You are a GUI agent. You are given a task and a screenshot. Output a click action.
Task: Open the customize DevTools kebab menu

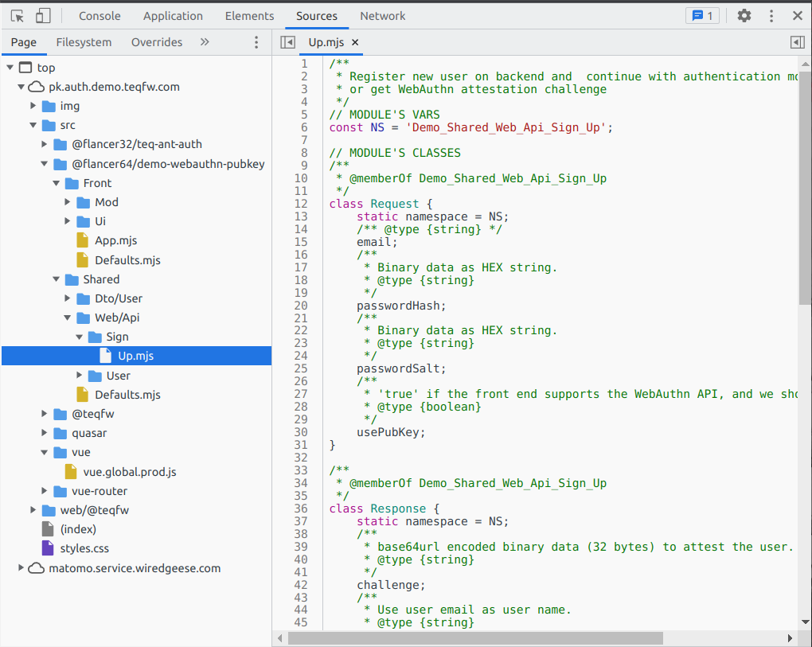point(771,16)
